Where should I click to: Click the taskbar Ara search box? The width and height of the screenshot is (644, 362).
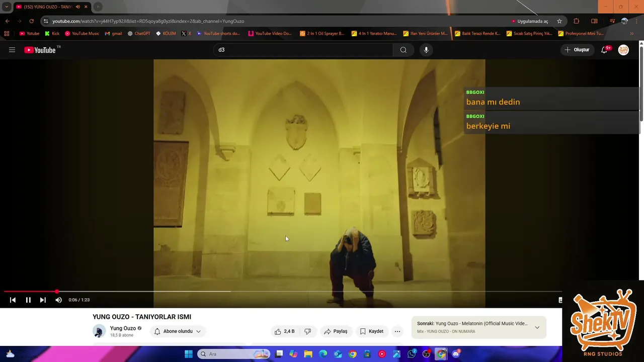pyautogui.click(x=233, y=354)
